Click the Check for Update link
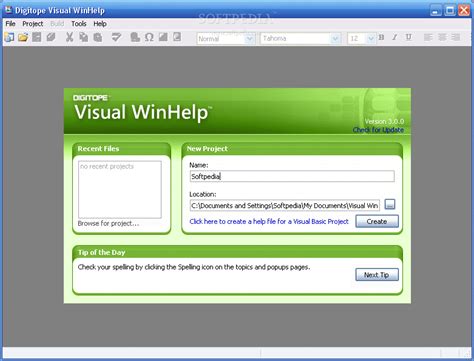The width and height of the screenshot is (474, 361). (378, 130)
